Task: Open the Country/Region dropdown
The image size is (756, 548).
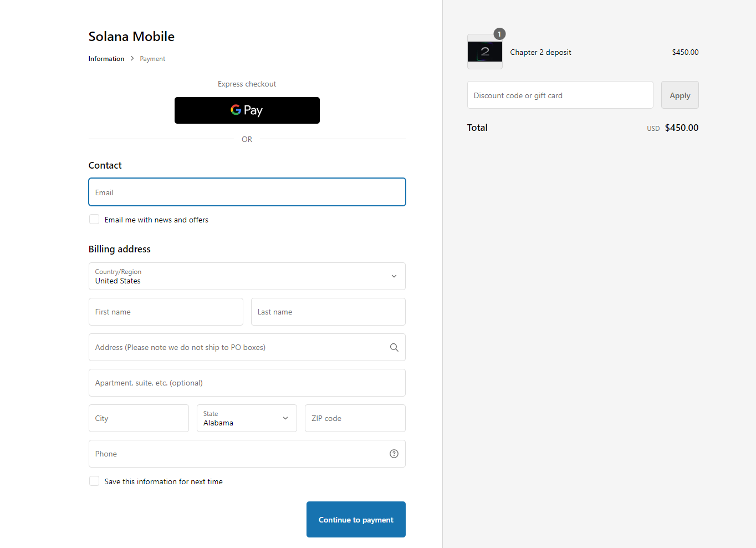Action: tap(247, 276)
